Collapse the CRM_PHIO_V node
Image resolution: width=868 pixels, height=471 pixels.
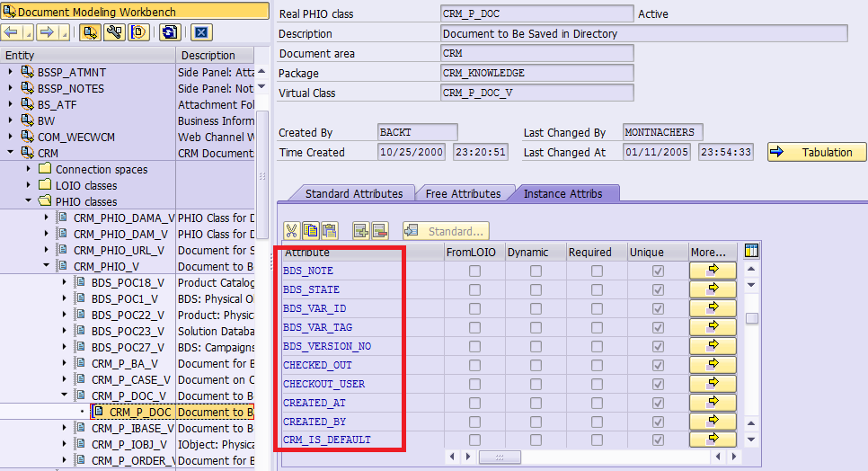(x=47, y=265)
